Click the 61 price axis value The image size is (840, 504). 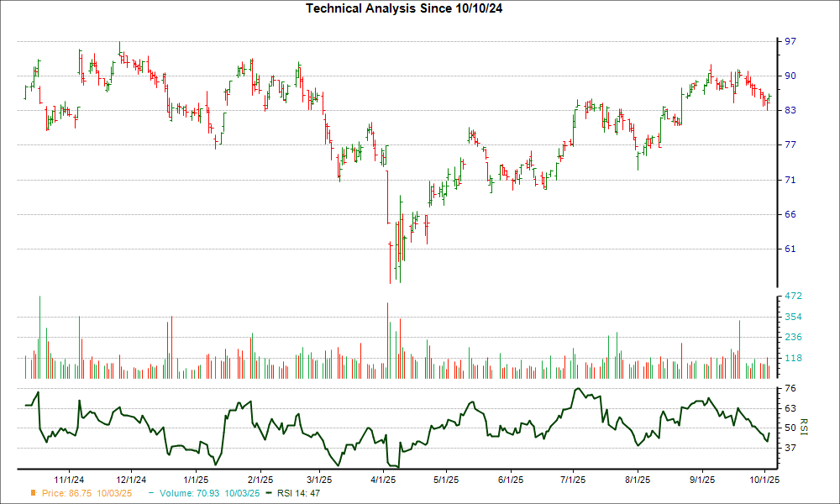click(790, 249)
